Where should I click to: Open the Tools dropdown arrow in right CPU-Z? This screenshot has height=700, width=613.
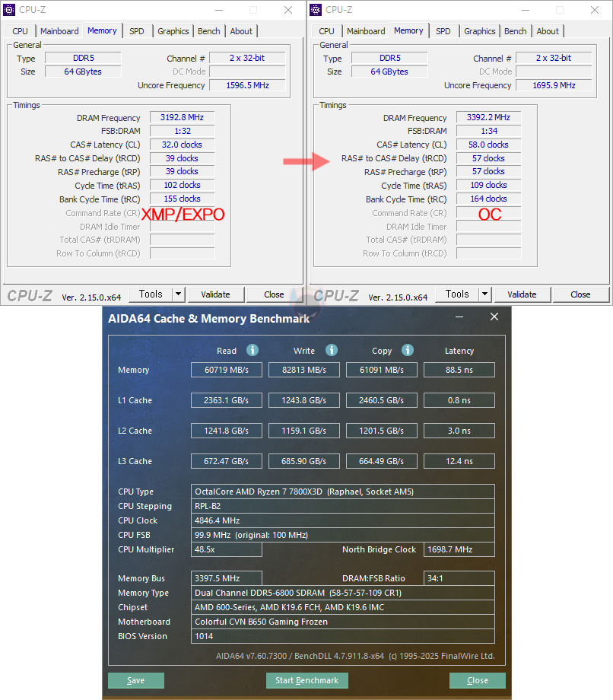click(485, 294)
